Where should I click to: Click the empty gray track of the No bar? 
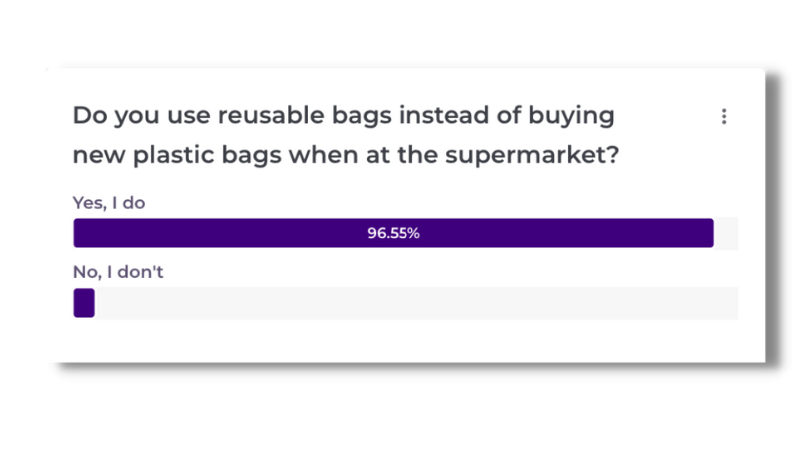pyautogui.click(x=416, y=303)
